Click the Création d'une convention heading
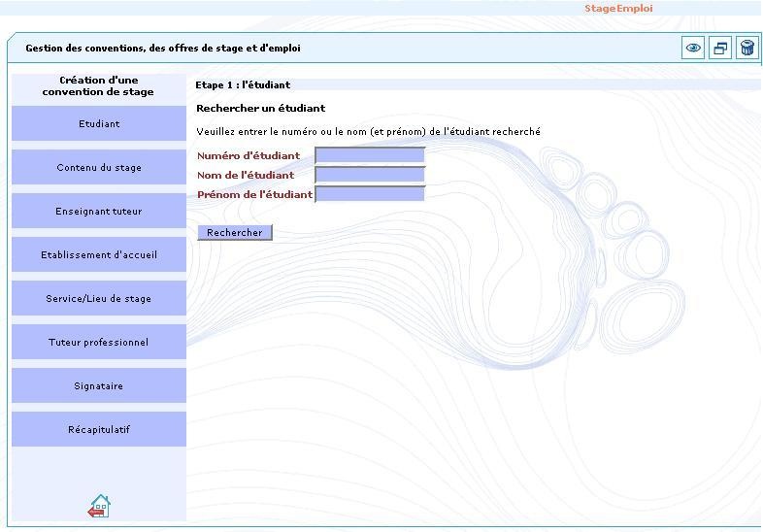Image resolution: width=763 pixels, height=532 pixels. coord(98,86)
